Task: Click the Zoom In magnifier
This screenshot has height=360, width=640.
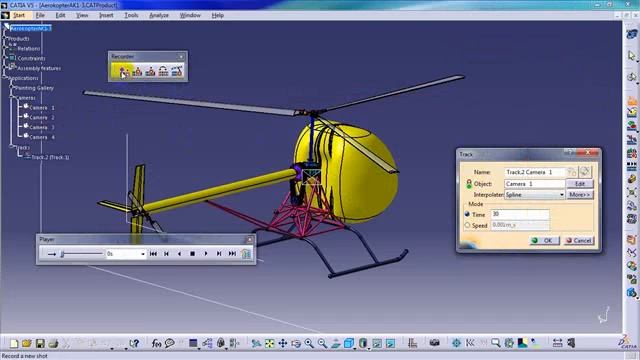Action: coord(309,344)
